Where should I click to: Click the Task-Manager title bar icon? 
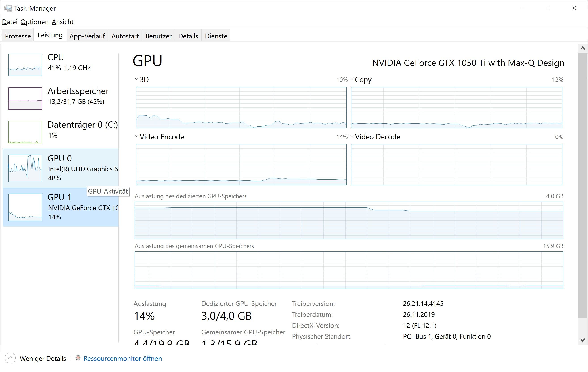pyautogui.click(x=8, y=8)
